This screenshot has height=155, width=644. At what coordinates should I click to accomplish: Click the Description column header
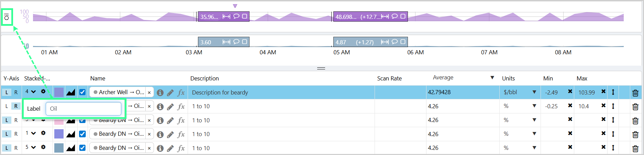204,78
